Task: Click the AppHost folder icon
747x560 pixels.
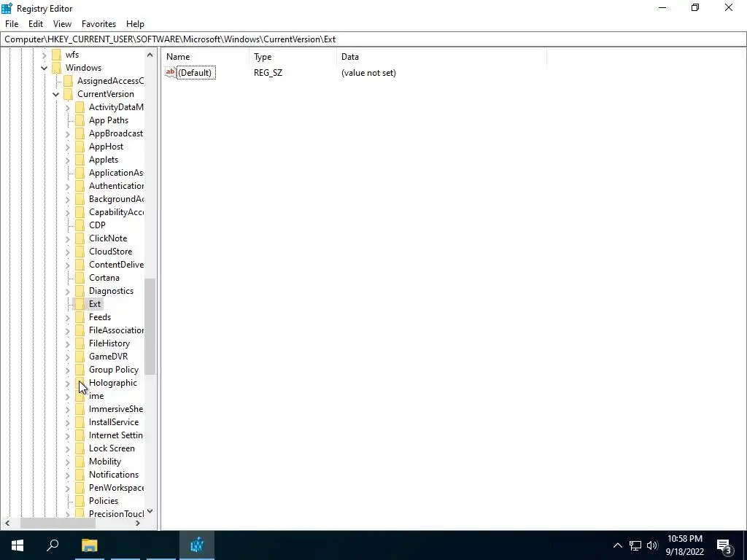Action: [80, 147]
